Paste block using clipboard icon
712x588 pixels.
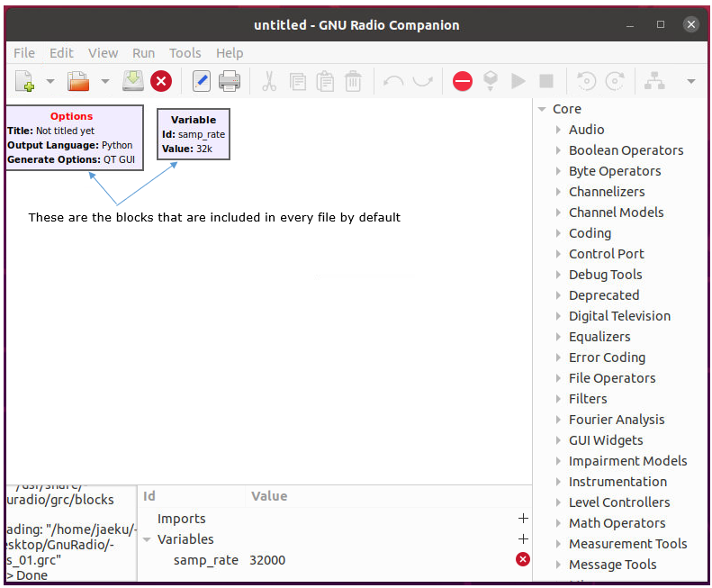325,82
